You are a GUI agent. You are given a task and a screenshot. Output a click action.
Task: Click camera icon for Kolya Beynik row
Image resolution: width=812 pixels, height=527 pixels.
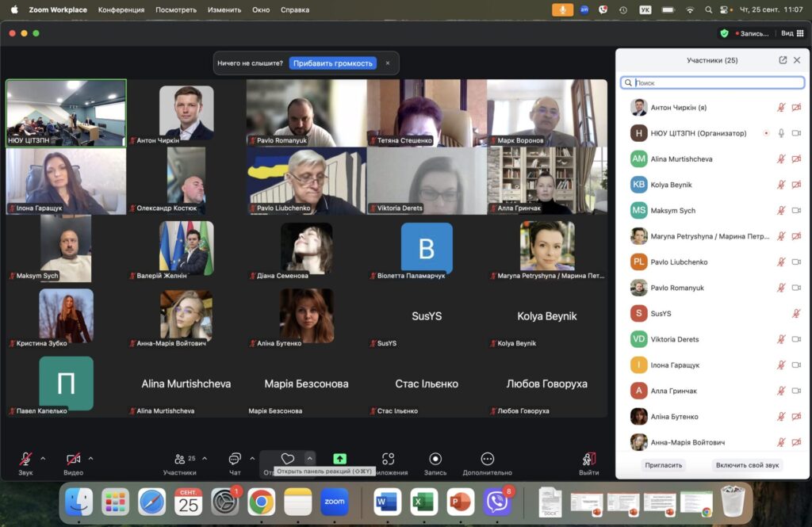pos(796,185)
